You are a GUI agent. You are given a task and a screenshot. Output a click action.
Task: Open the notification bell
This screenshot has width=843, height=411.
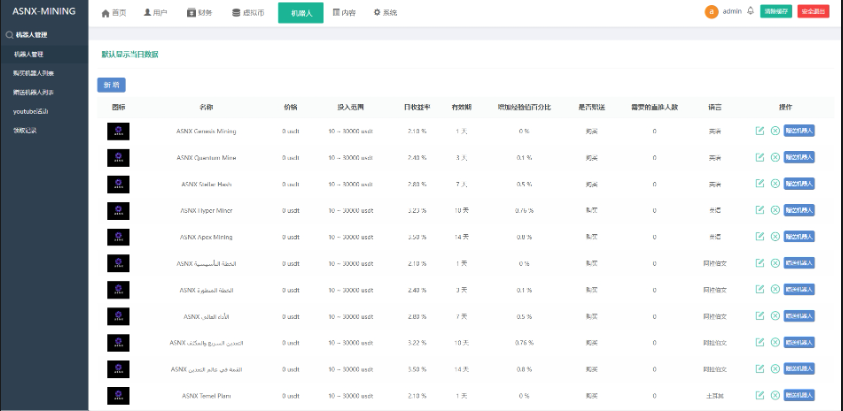pos(751,11)
